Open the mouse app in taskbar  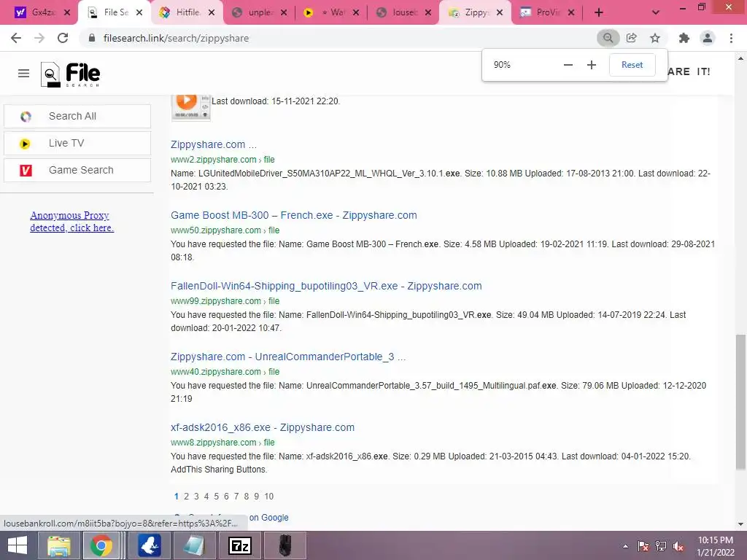pyautogui.click(x=285, y=545)
